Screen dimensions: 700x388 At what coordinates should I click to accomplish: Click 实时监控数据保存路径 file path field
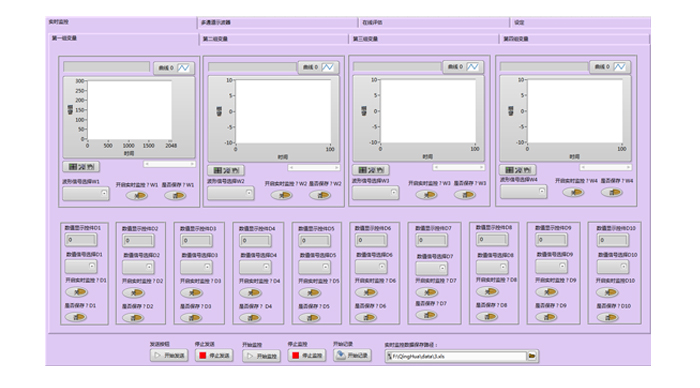(x=456, y=356)
